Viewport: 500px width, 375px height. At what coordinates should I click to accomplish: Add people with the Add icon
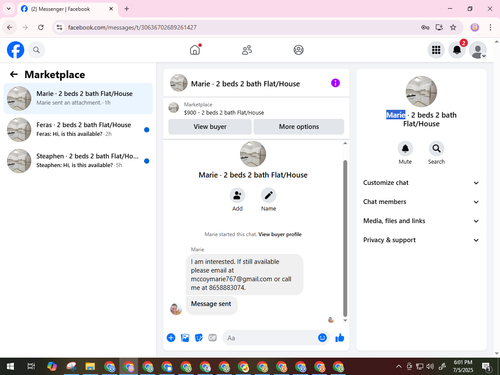coord(237,195)
